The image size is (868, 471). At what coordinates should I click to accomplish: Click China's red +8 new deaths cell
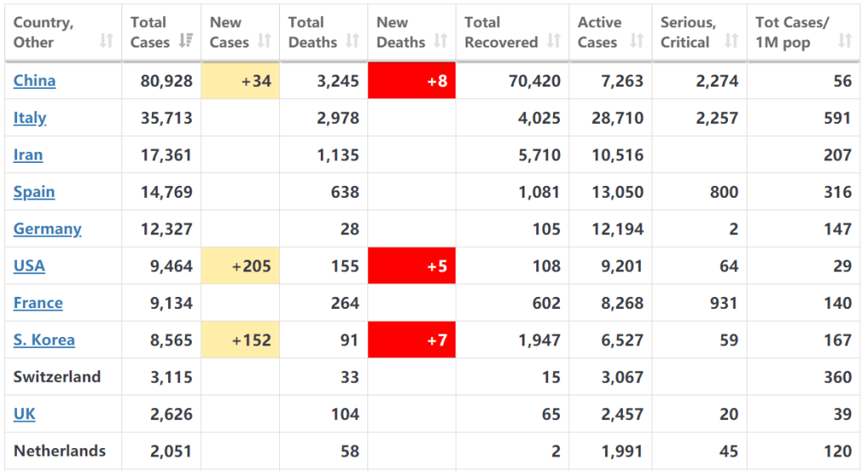click(412, 81)
